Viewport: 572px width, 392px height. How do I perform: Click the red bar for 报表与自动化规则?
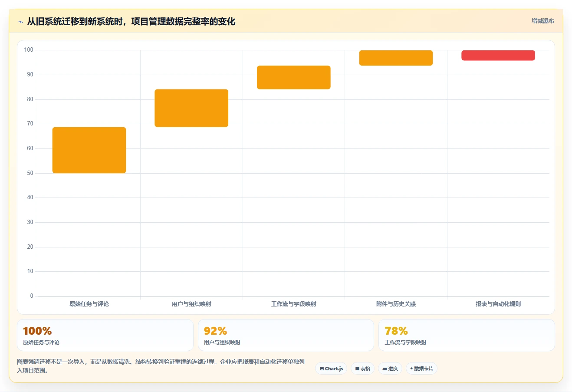click(498, 55)
